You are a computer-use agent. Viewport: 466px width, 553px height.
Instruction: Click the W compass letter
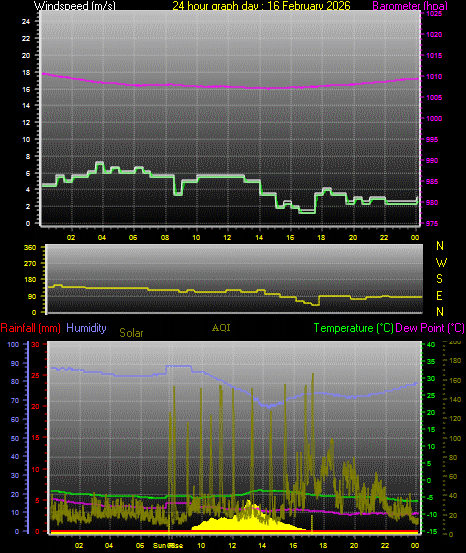point(441,262)
